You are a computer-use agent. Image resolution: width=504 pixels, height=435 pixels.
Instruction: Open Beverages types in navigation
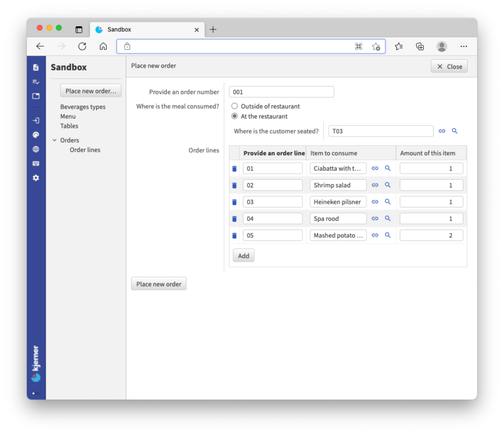(83, 107)
